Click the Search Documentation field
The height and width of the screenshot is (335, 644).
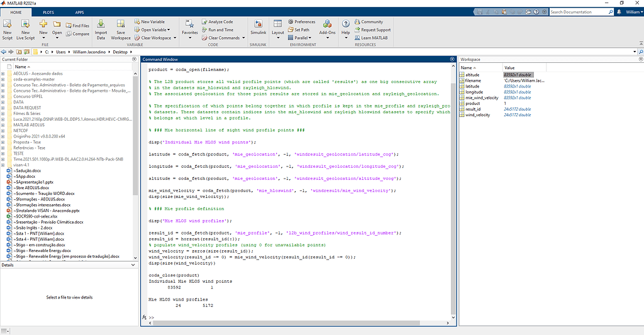click(579, 12)
